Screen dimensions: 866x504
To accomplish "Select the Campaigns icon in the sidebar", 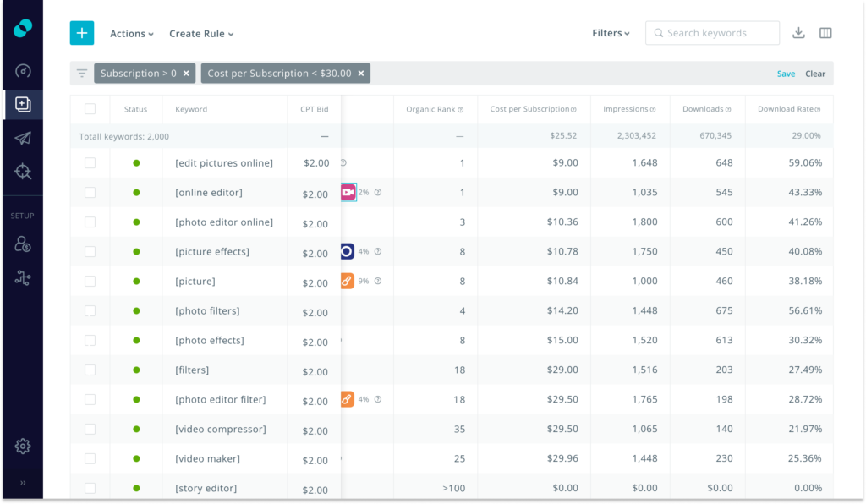I will (22, 104).
